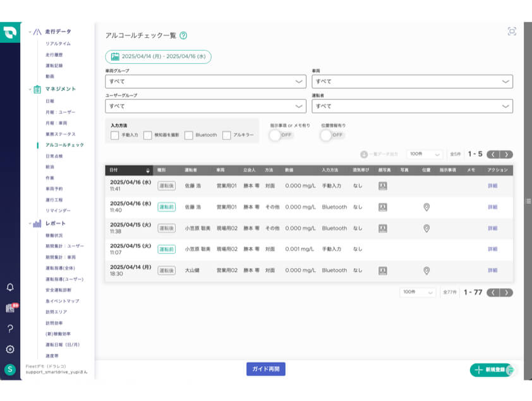
Task: Check the Bluetooth input method checkbox
Action: pos(189,135)
